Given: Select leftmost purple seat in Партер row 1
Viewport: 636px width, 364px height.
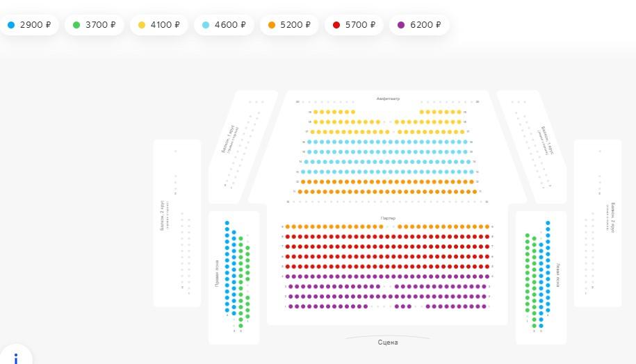Looking at the screenshot, I should (x=290, y=306).
